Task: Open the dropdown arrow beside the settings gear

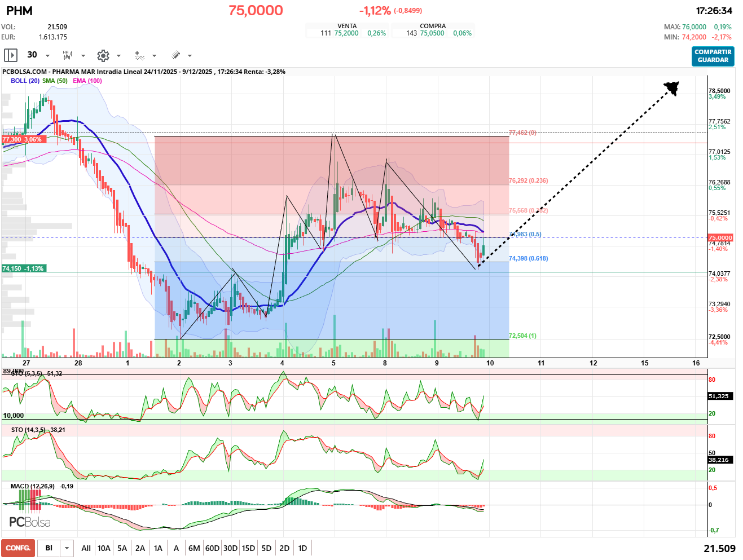Action: (118, 55)
